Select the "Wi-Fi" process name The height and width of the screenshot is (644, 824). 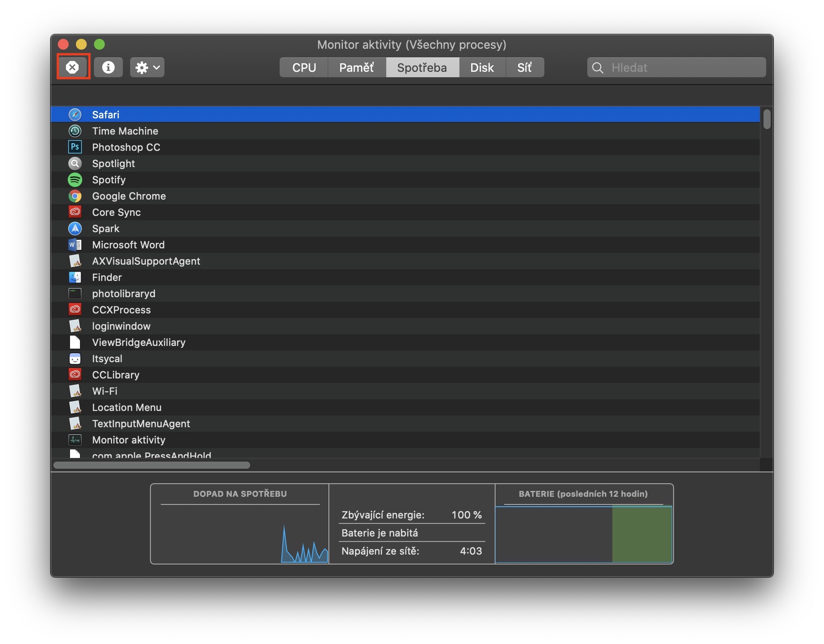[x=105, y=391]
